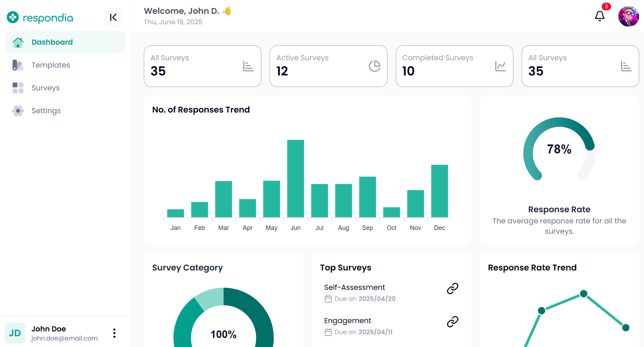Click the bar chart icon in first All Surveys card

point(248,66)
